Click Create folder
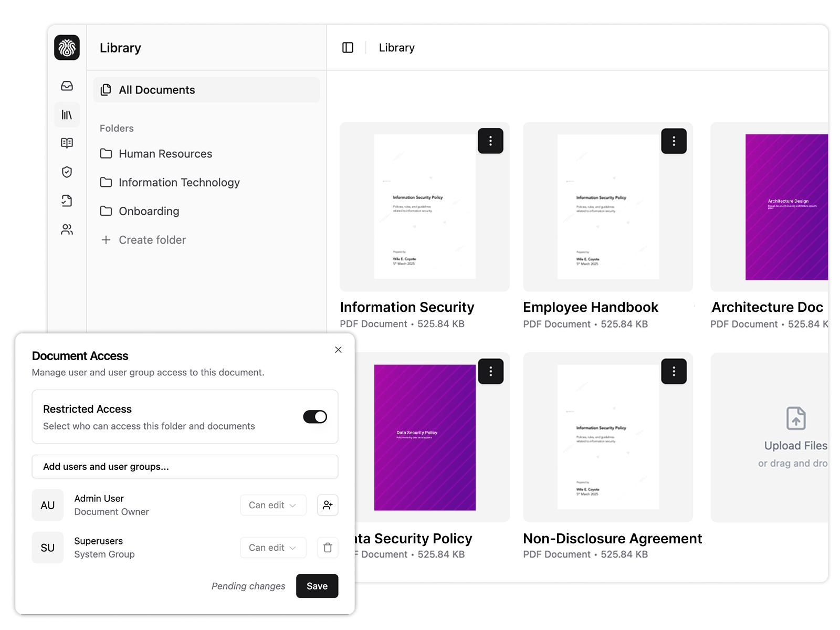Screen dimensions: 840x630 click(x=152, y=240)
